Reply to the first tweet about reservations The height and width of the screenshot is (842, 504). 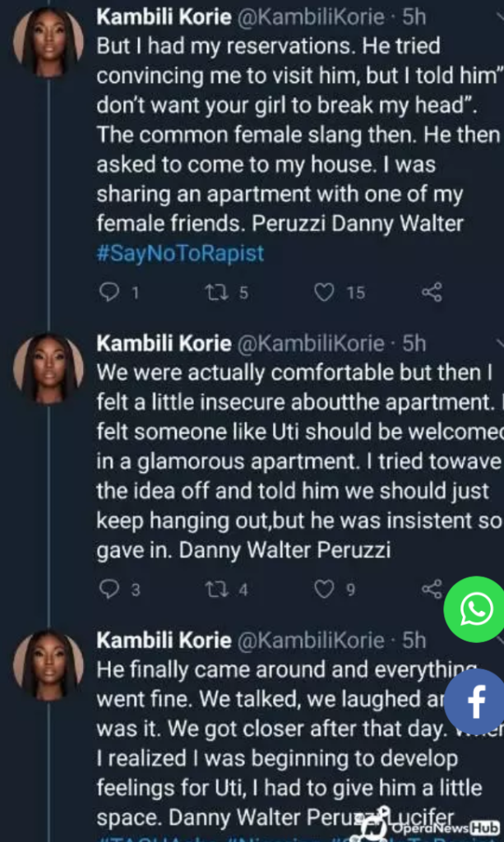tap(109, 292)
